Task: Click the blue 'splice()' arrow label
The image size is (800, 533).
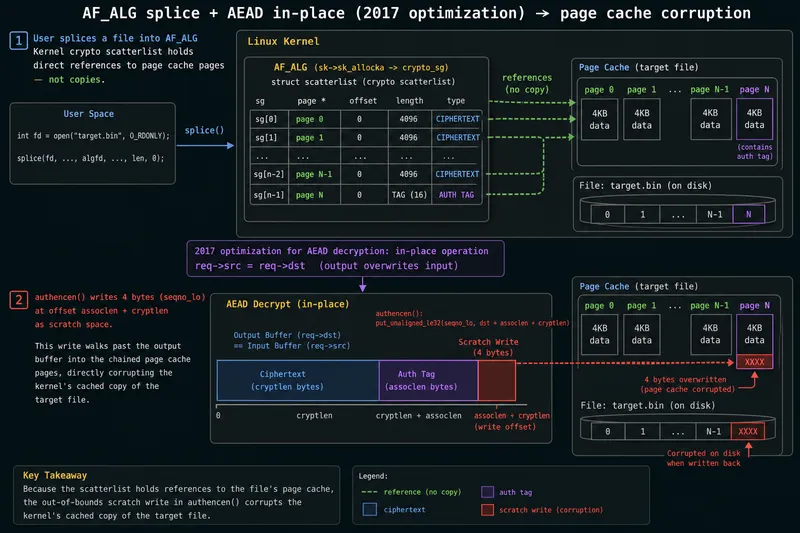Action: pyautogui.click(x=204, y=130)
